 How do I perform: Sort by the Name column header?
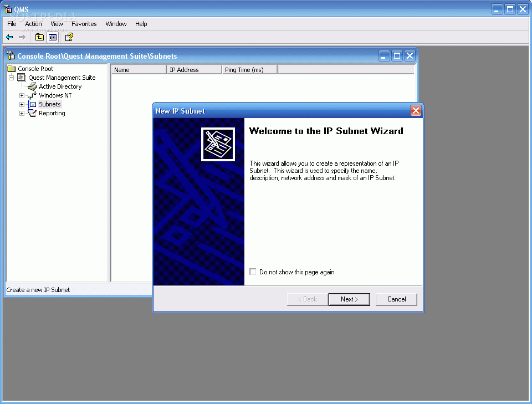(x=139, y=69)
